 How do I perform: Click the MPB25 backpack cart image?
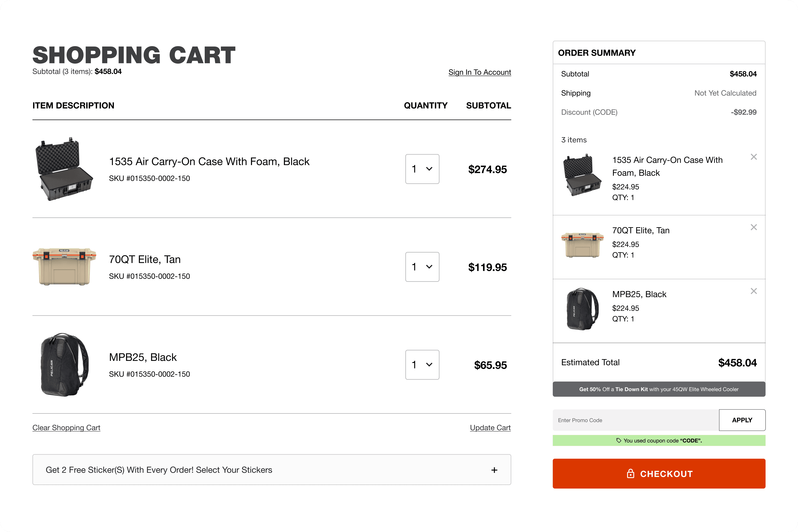coord(64,365)
